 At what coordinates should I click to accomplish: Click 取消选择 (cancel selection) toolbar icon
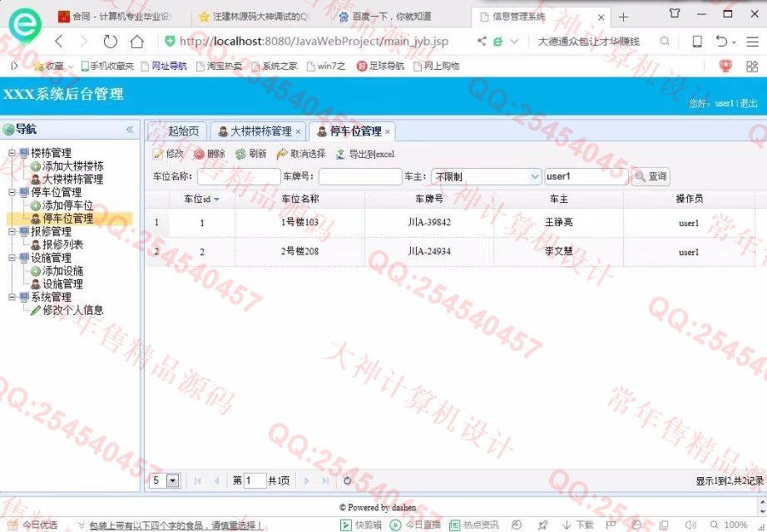(282, 154)
